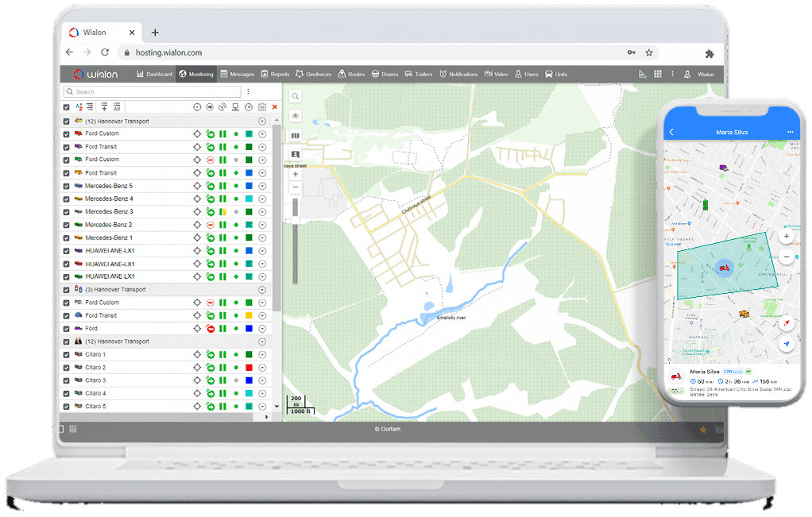The image size is (812, 517).
Task: Open options dropdown for Citaro 5 row
Action: pos(262,407)
